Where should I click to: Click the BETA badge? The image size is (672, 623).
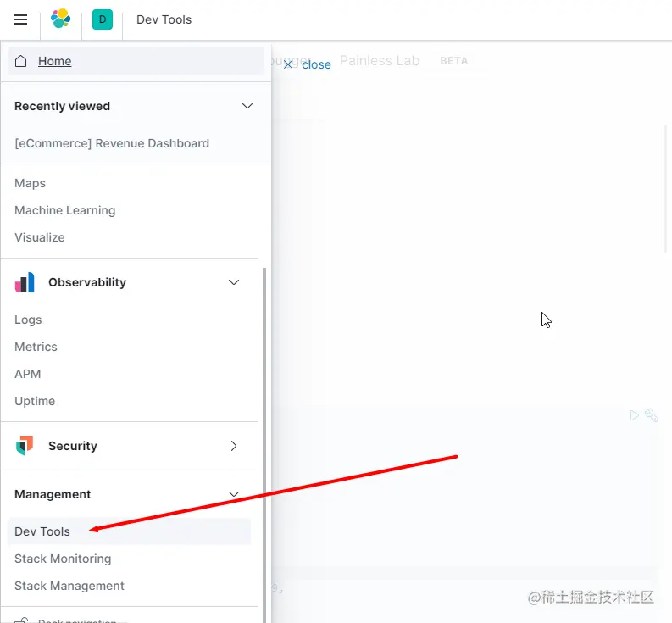[x=454, y=61]
